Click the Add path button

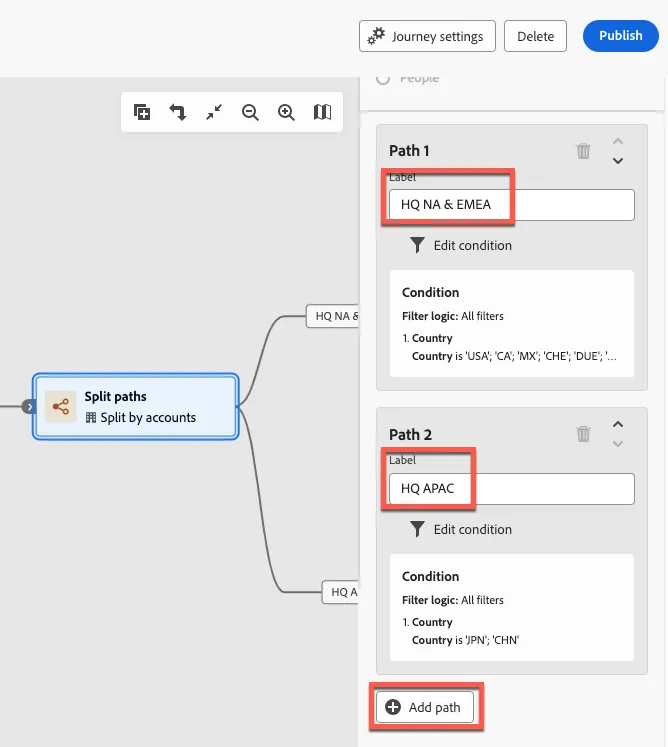pyautogui.click(x=425, y=707)
